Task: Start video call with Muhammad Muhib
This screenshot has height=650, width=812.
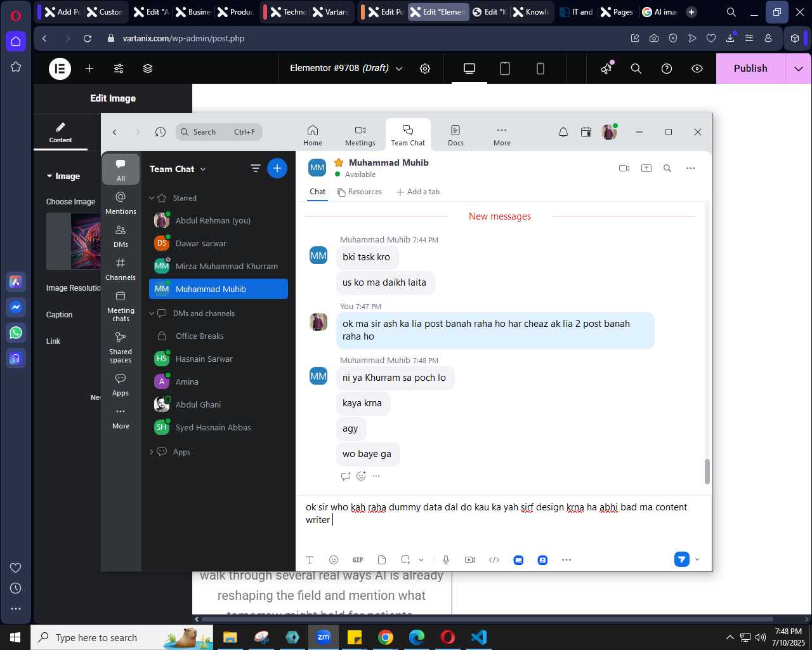Action: (624, 168)
